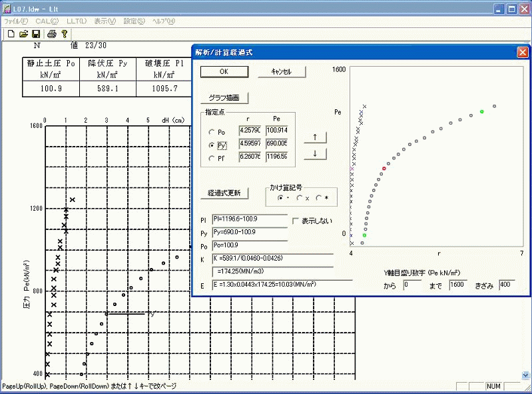Choose the x multiplication symbol option
Screen dimensions: 532x394
coord(300,198)
